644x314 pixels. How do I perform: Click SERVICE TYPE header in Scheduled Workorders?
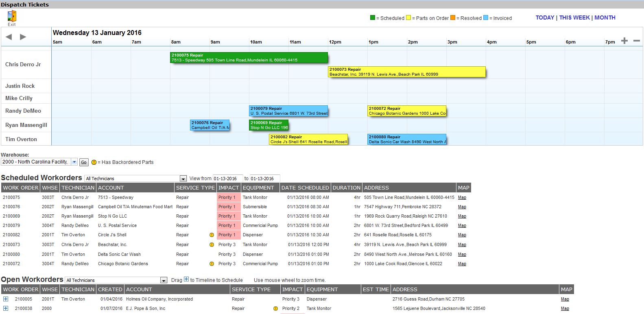click(195, 188)
